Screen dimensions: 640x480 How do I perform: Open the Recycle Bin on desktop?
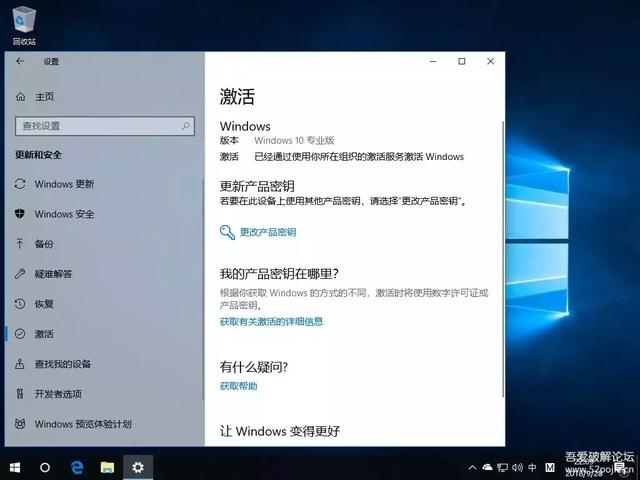coord(24,24)
